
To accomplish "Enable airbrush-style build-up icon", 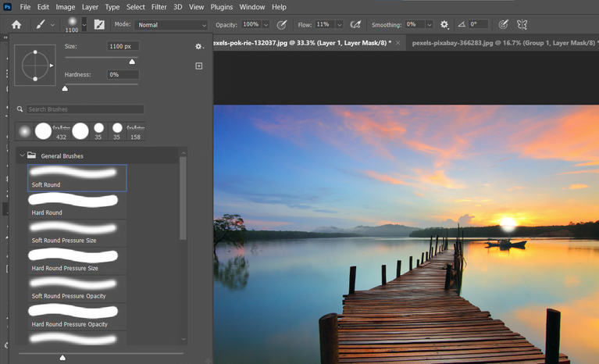I will (355, 25).
